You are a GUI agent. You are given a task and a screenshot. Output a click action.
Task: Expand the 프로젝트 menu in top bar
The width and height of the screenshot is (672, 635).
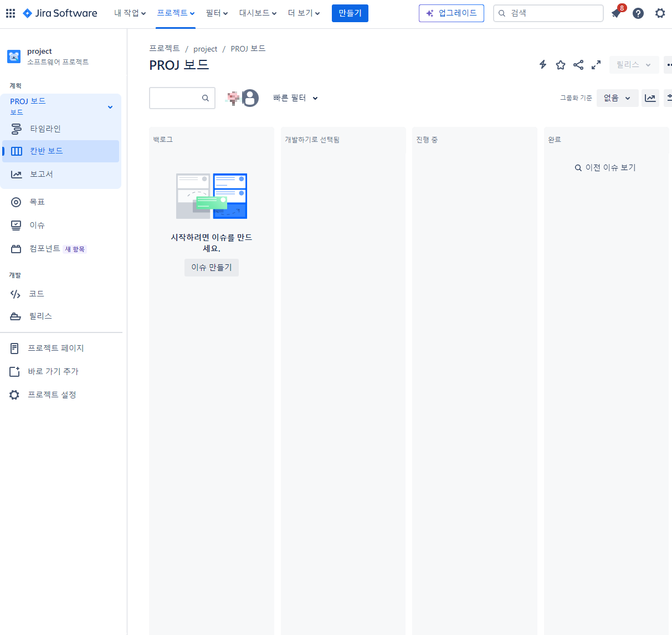click(176, 13)
